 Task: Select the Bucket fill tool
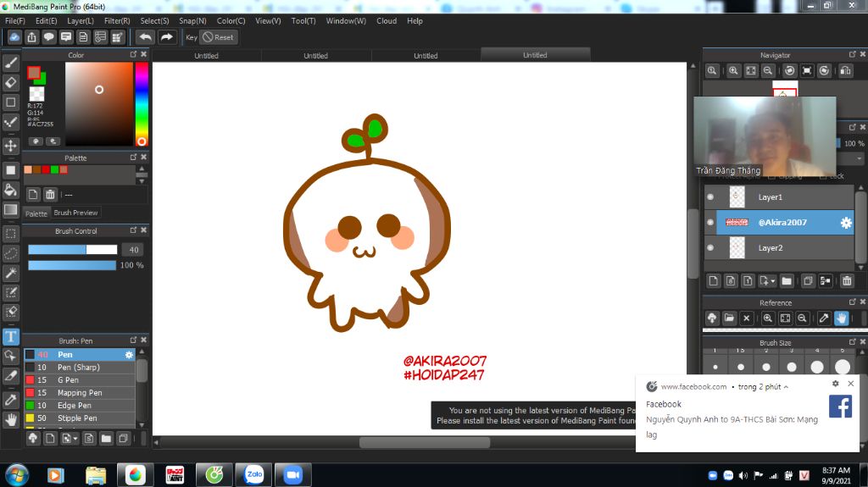[x=10, y=190]
